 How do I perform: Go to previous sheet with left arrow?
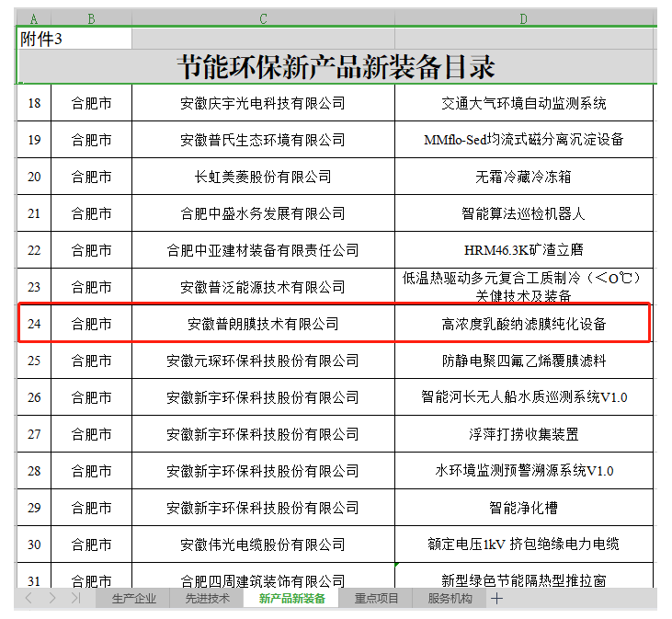tap(28, 598)
